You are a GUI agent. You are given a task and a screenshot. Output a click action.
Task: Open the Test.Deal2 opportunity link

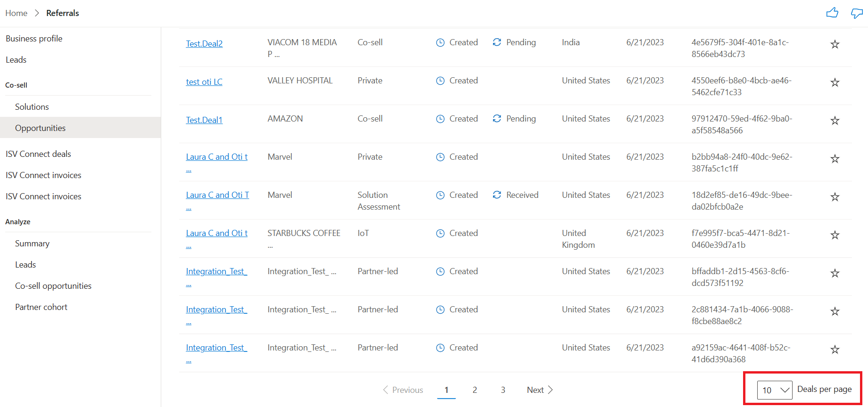[204, 44]
